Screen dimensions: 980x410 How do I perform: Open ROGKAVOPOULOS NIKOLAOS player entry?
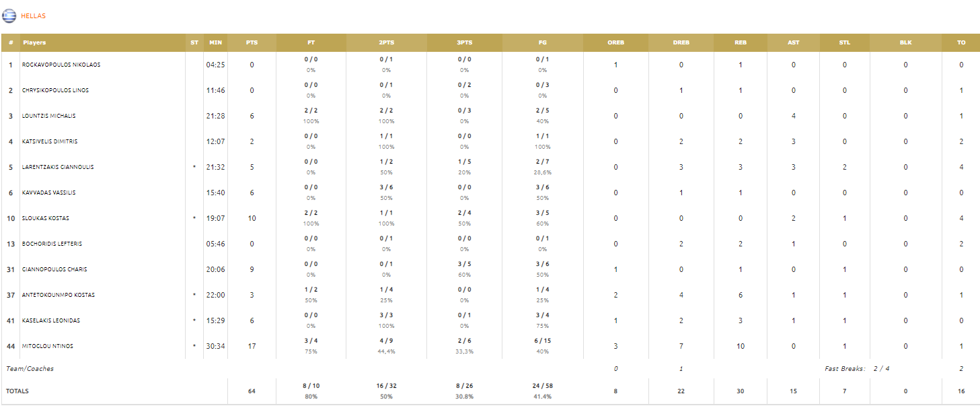click(x=61, y=65)
